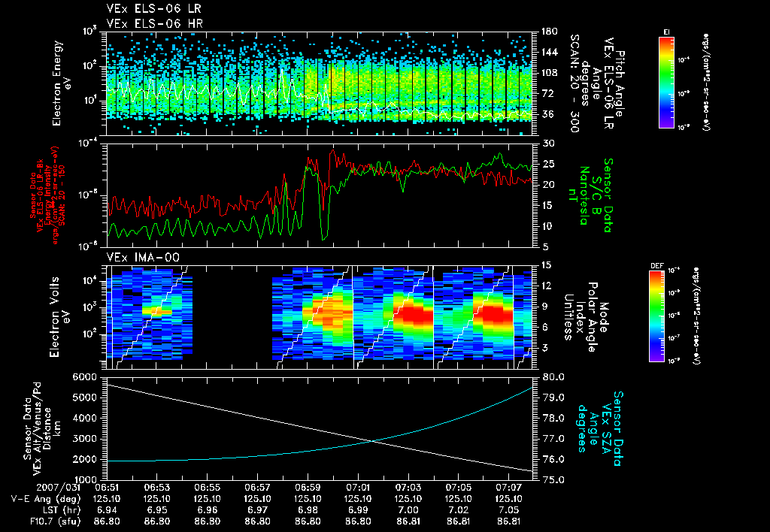Select the 'VEx ELS-06 LR' title at the top

coord(153,9)
